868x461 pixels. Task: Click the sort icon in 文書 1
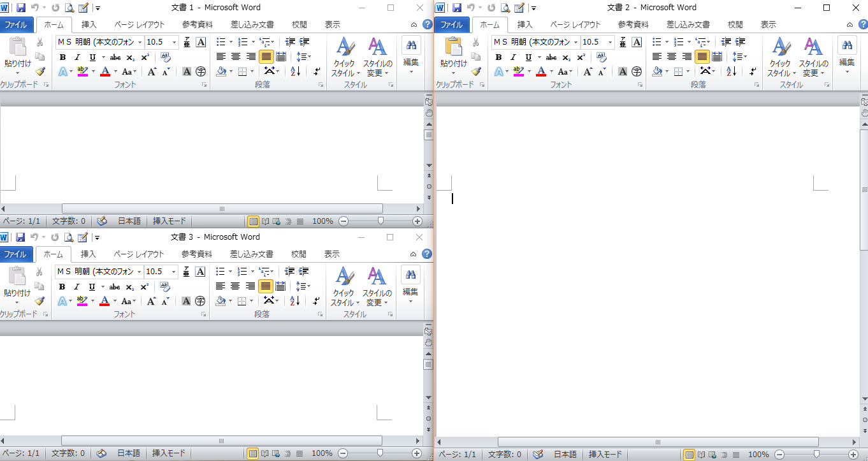click(x=295, y=71)
